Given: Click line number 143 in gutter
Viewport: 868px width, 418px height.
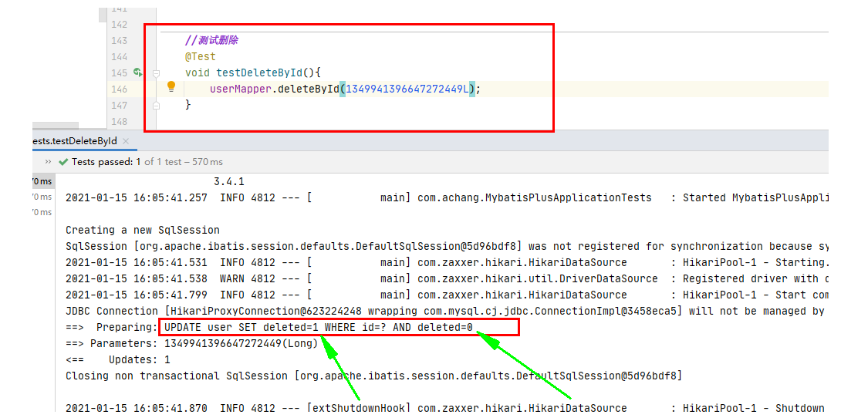Looking at the screenshot, I should click(x=119, y=40).
